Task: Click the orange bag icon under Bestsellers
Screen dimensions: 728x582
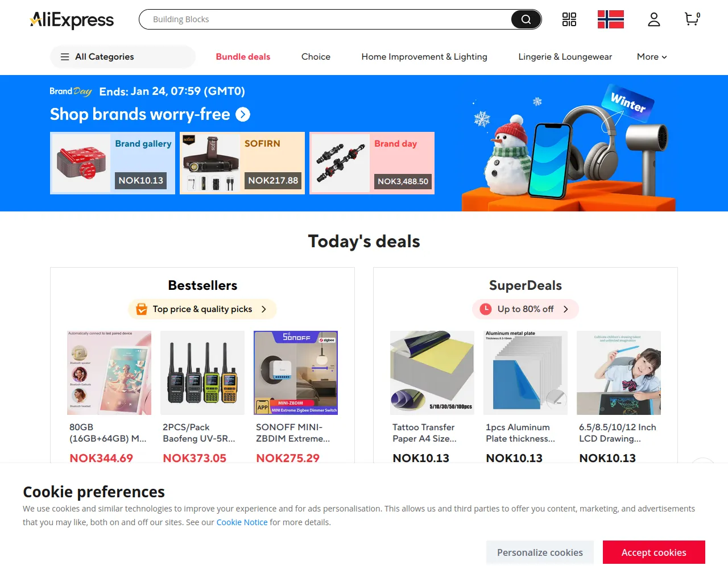Action: point(142,309)
